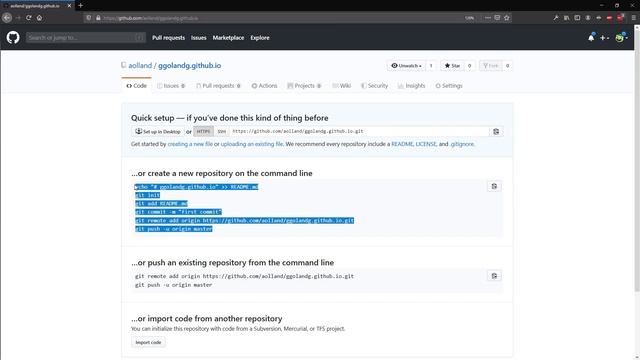Click the GitHub Octocat logo
The height and width of the screenshot is (360, 640).
(13, 38)
